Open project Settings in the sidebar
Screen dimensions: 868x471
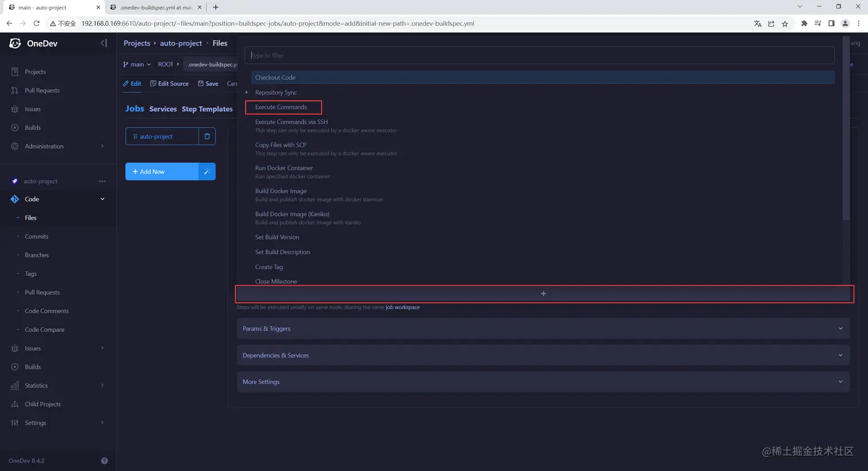point(35,423)
